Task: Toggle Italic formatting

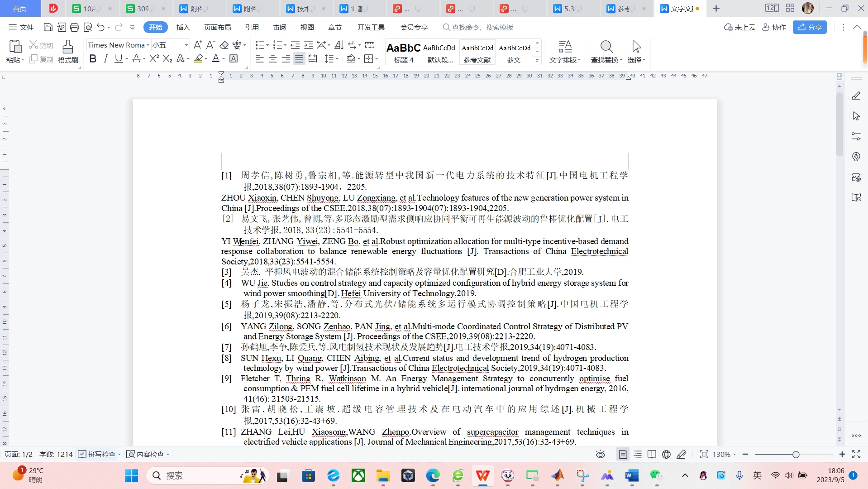Action: (x=105, y=58)
